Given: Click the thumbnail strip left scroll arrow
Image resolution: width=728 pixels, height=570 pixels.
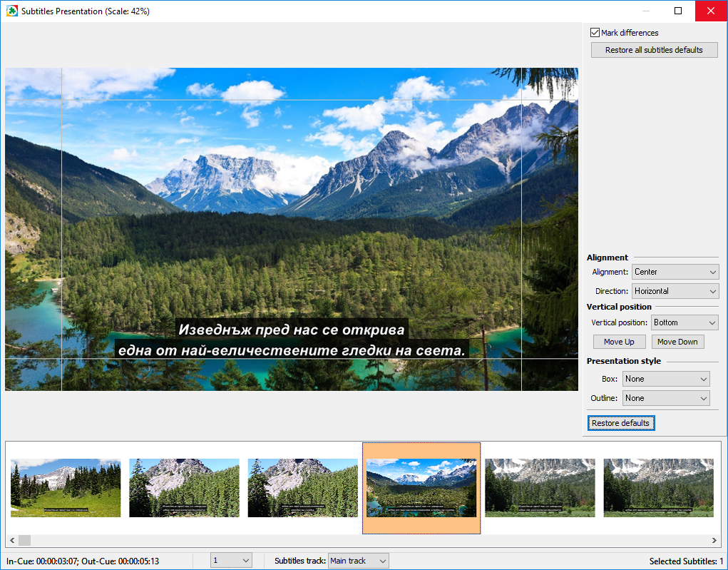Looking at the screenshot, I should click(12, 540).
